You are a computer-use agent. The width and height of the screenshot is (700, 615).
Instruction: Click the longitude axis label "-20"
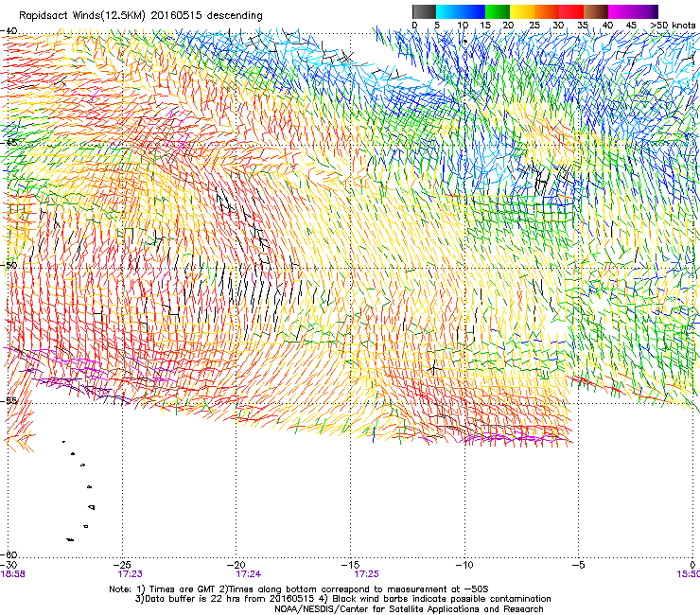click(x=236, y=565)
